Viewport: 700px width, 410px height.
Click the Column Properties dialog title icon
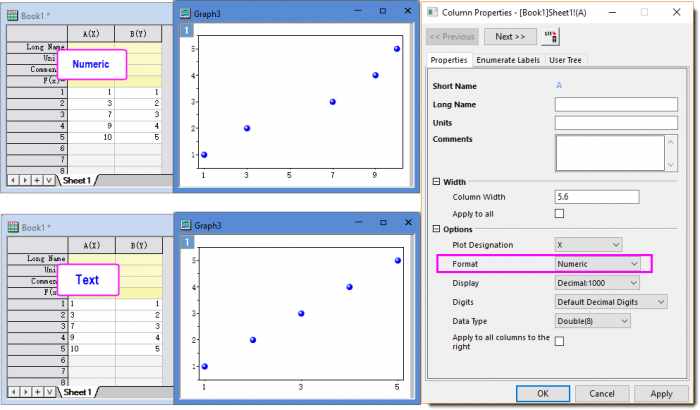433,12
